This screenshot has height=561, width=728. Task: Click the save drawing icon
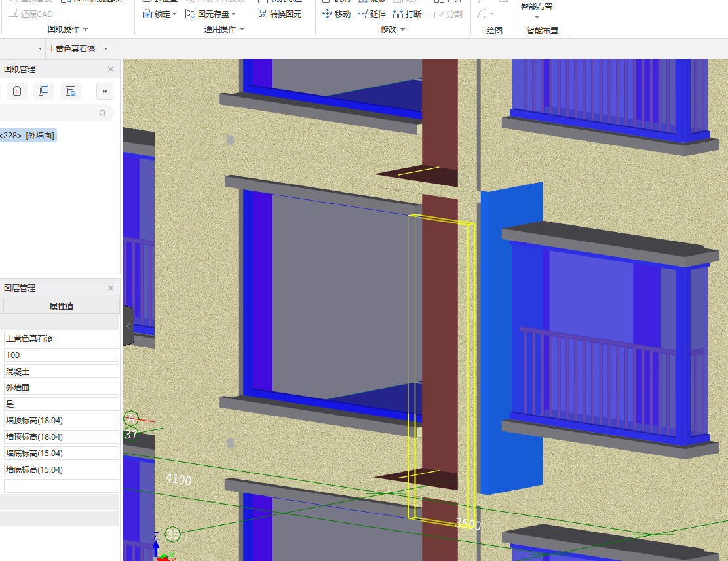tap(71, 91)
